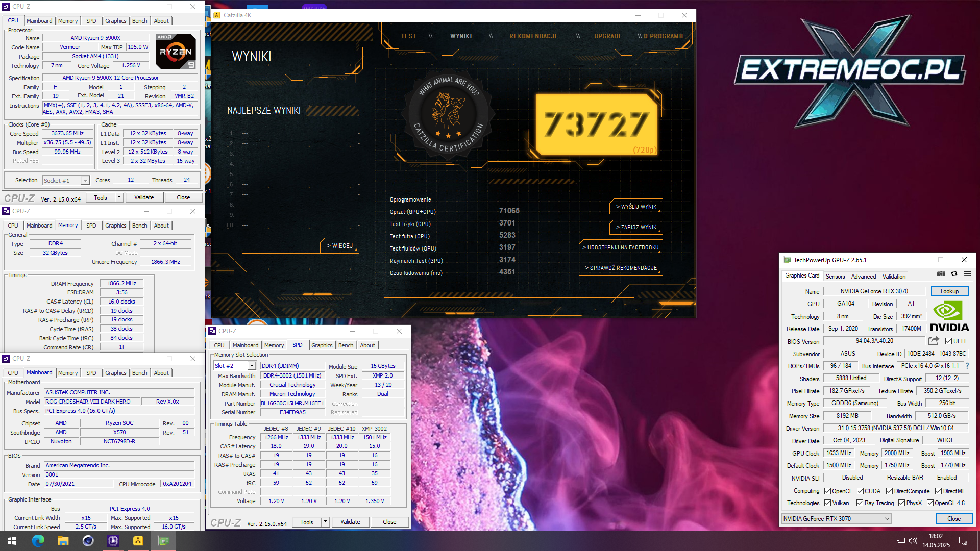Open Microsoft Edge from the taskbar

[x=38, y=541]
